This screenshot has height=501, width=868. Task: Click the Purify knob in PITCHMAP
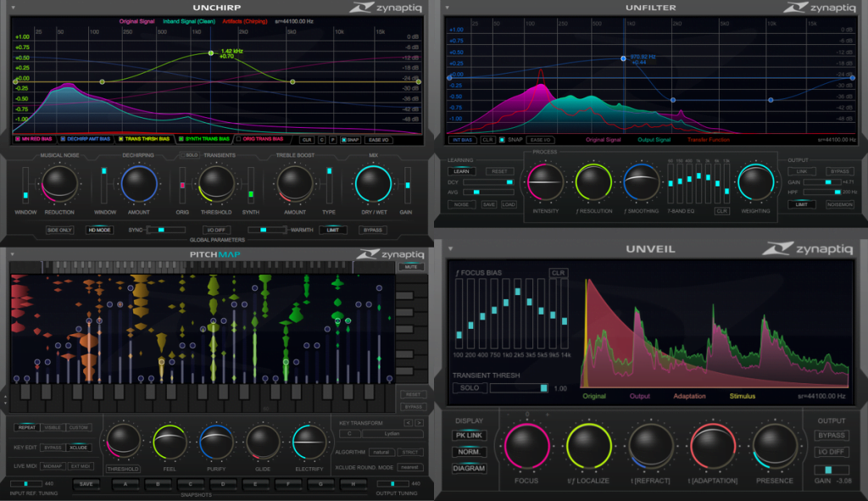tap(216, 442)
